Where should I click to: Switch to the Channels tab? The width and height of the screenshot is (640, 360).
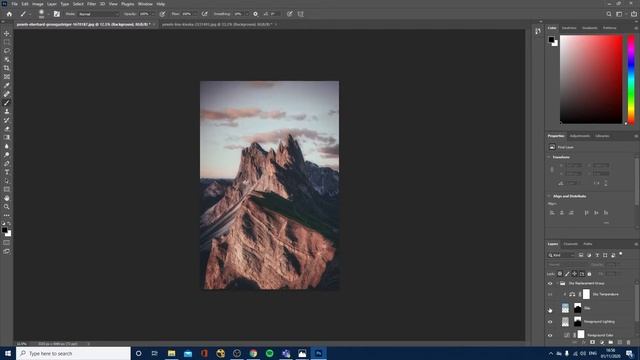571,244
